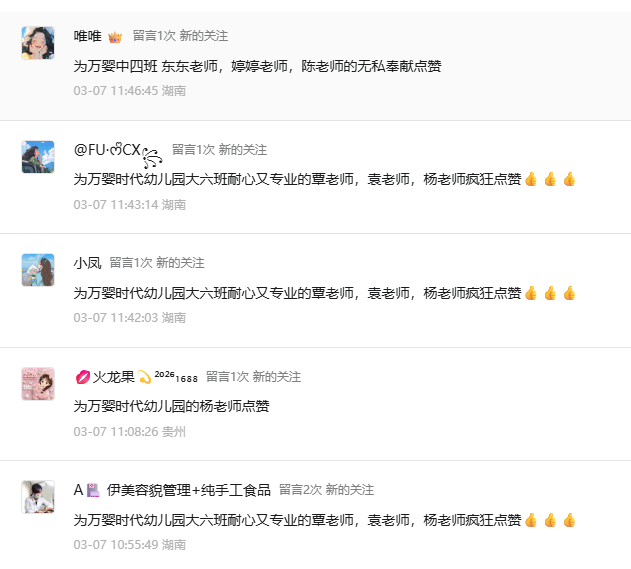631x569 pixels.
Task: Click the 03-07 11:43:14 湖南 timestamp
Action: pos(130,204)
